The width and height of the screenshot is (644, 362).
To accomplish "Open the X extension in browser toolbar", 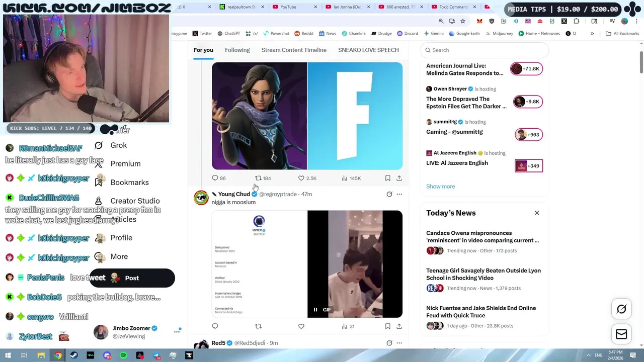I will pos(564,21).
